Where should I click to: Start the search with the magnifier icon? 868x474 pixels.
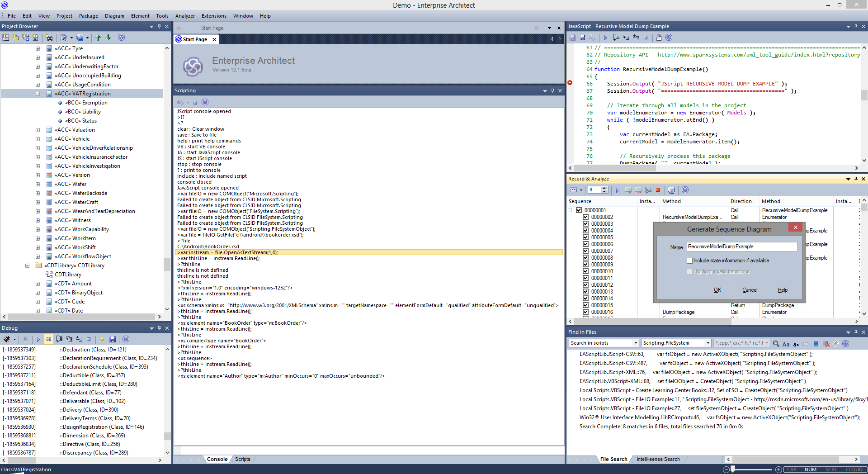tap(776, 344)
